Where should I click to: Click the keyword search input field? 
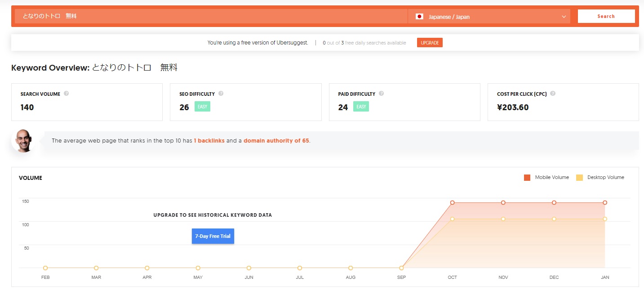[x=211, y=16]
